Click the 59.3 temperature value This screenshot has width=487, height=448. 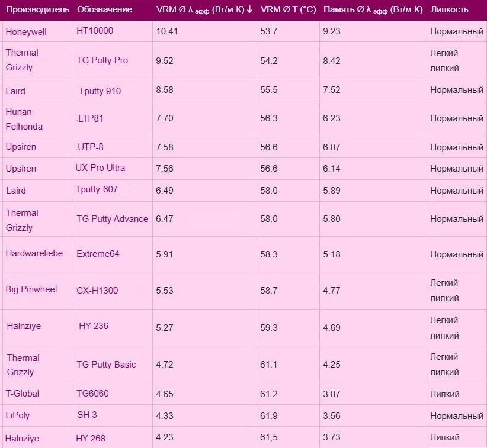tap(269, 328)
